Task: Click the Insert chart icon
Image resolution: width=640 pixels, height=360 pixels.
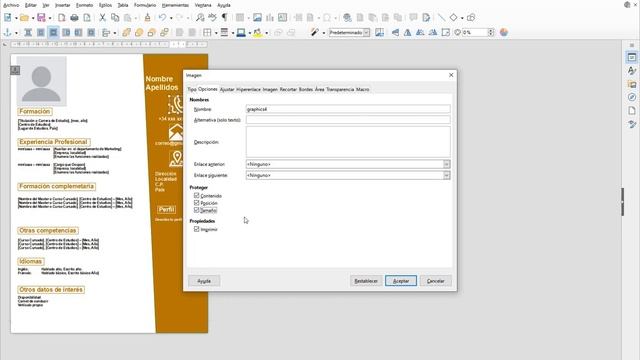Action: (270, 18)
